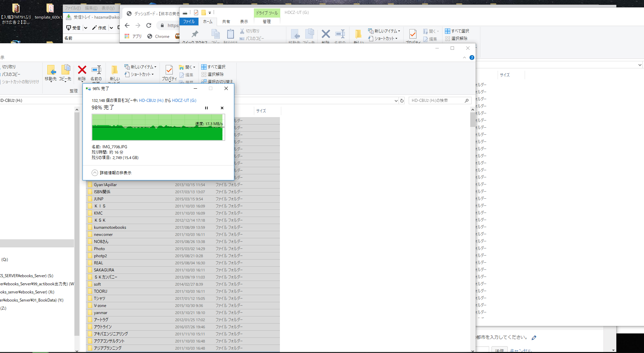Follow the HD-CBU2 (H:) link in copy dialog
The height and width of the screenshot is (353, 644).
pyautogui.click(x=151, y=101)
